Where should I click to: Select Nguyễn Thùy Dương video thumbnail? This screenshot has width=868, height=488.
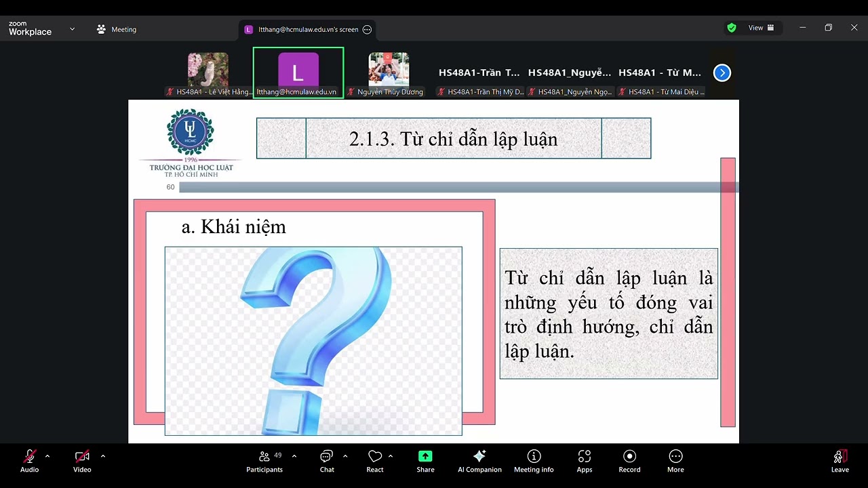coord(389,74)
